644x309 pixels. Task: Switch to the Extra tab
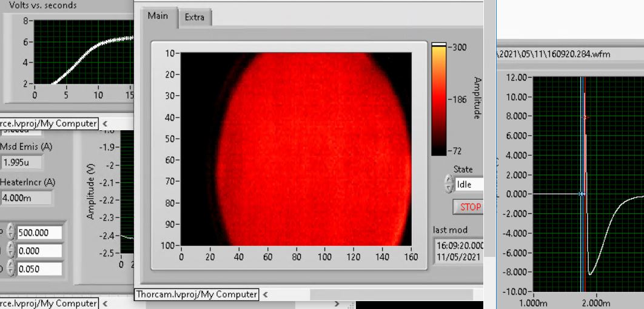pos(195,18)
